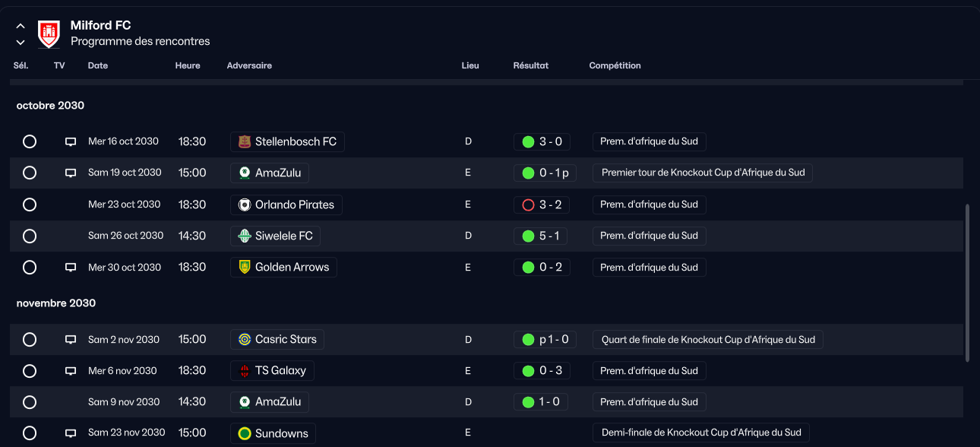Click the Siwelele FC crest icon
The image size is (980, 447).
coord(245,236)
